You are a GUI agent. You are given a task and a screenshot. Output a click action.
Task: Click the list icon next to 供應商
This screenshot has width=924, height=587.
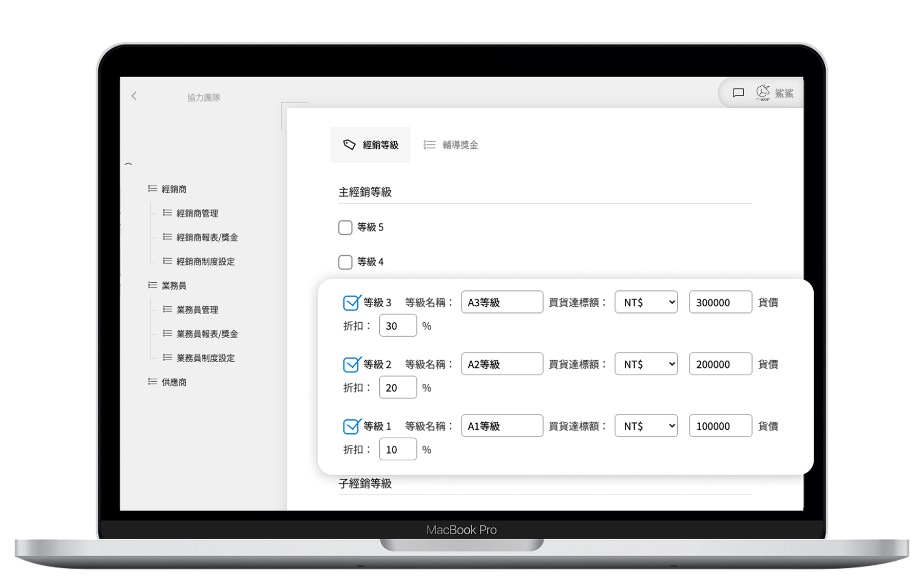tap(152, 382)
